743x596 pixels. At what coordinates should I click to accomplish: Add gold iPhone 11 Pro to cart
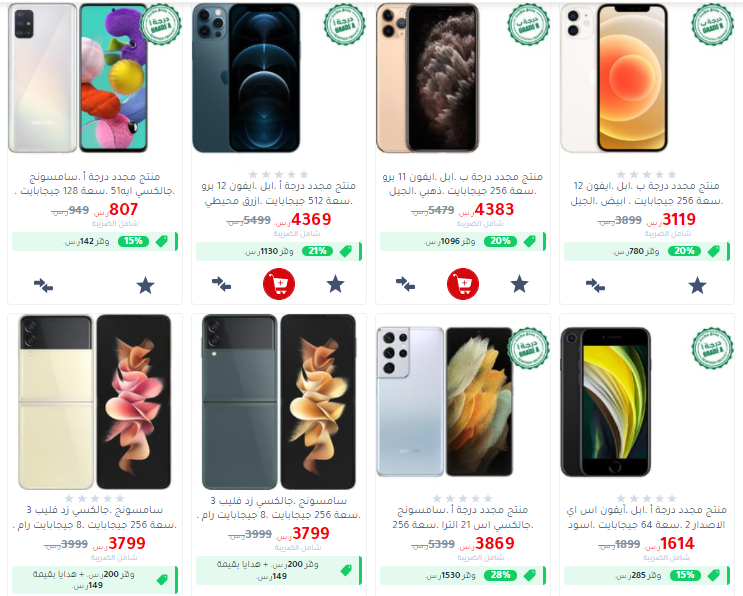coord(462,284)
